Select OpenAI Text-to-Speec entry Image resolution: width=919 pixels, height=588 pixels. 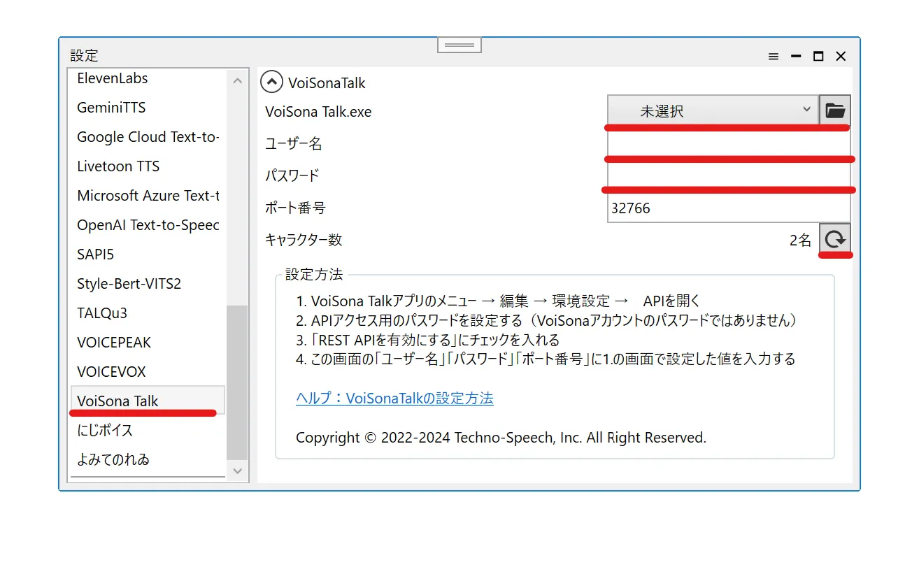point(148,225)
